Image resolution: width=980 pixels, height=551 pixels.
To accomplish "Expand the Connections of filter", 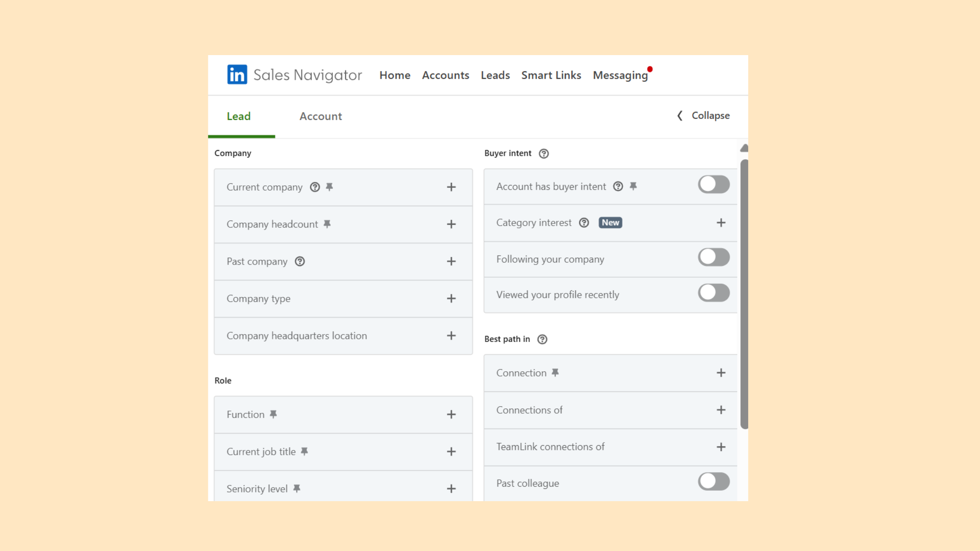I will coord(721,410).
